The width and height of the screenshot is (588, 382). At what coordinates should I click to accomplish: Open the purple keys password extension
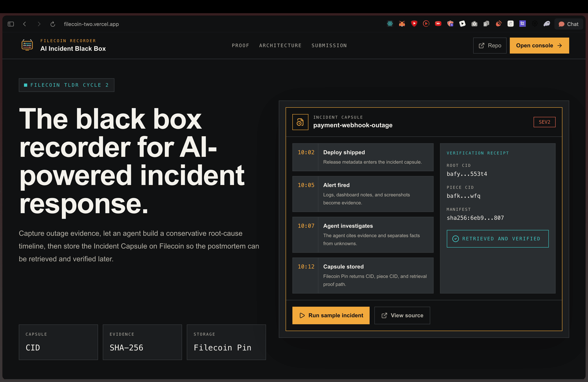(523, 24)
